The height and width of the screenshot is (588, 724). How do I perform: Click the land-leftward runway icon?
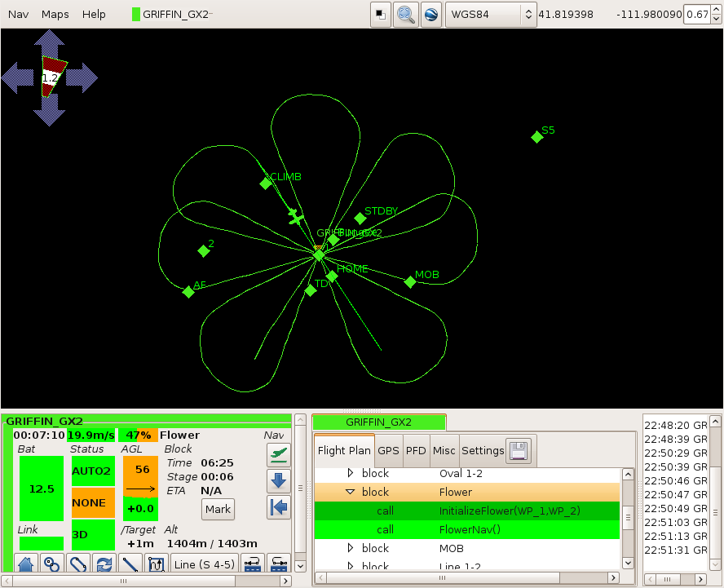[x=253, y=564]
